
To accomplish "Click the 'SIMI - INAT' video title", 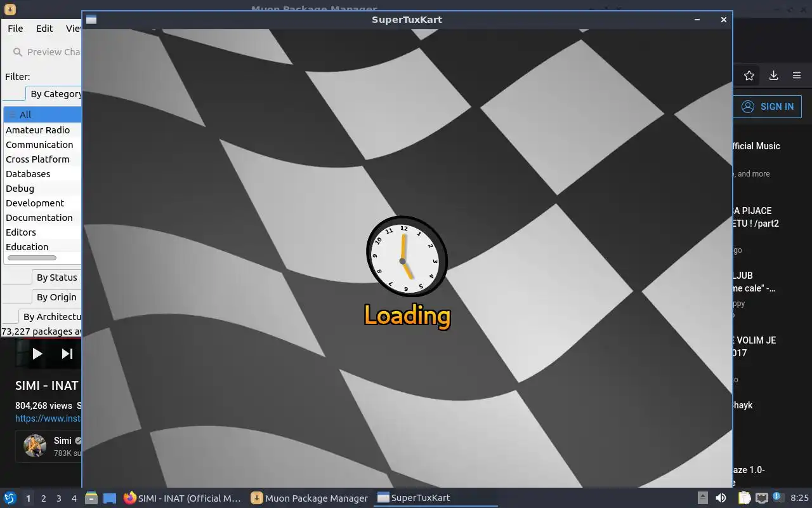I will coord(47,385).
